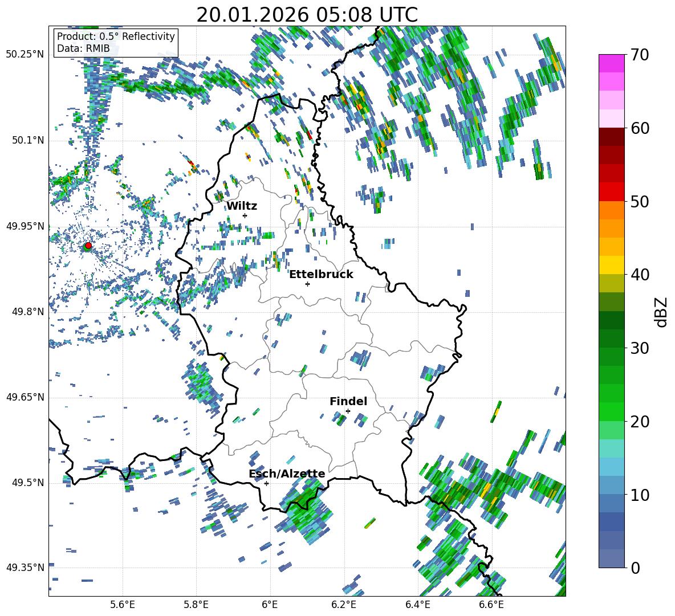The width and height of the screenshot is (675, 616).
Task: Click the 50 colorbar tick label
Action: coord(640,201)
